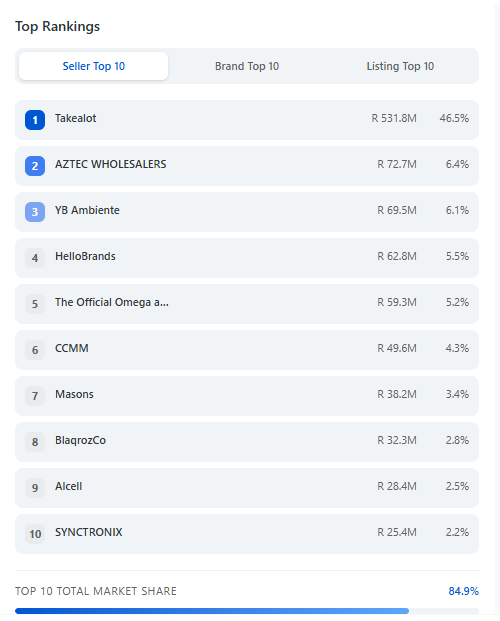Select the Alcell seller name
Image resolution: width=500 pixels, height=621 pixels.
(x=69, y=486)
